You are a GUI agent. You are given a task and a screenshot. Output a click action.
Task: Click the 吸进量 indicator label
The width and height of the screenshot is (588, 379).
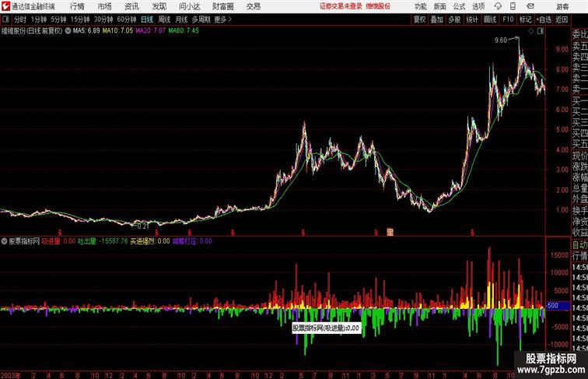point(51,241)
